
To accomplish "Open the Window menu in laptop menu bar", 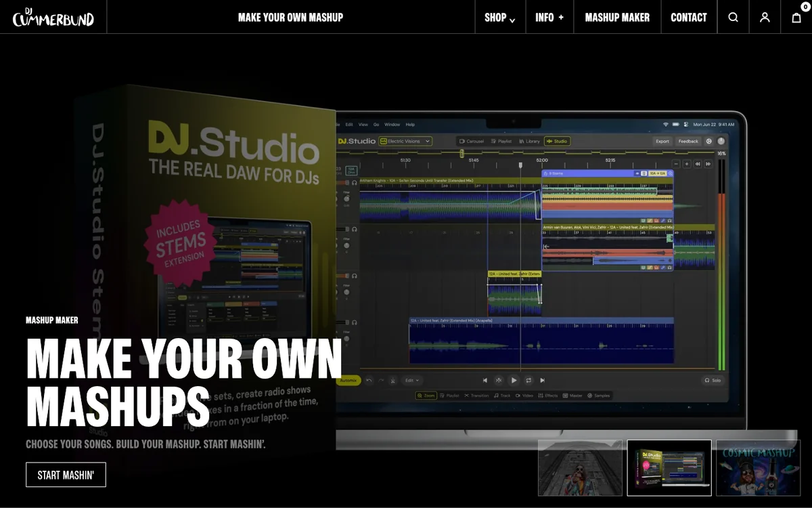I will point(392,125).
